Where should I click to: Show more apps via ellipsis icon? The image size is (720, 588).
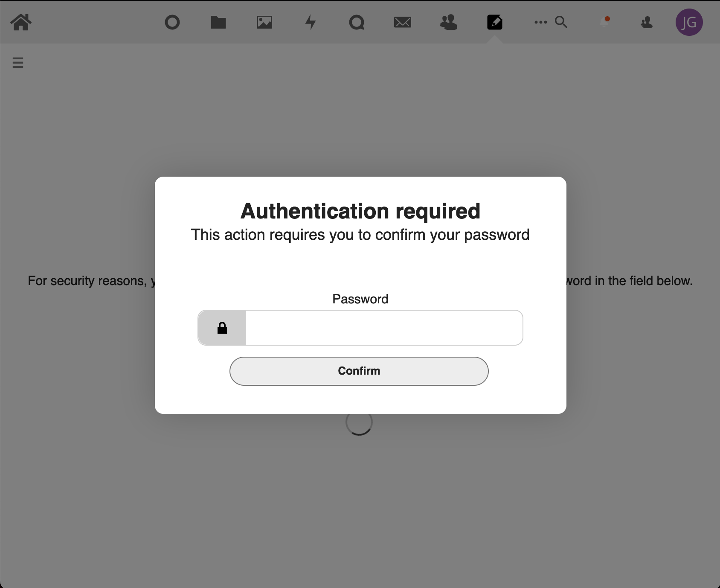(540, 22)
